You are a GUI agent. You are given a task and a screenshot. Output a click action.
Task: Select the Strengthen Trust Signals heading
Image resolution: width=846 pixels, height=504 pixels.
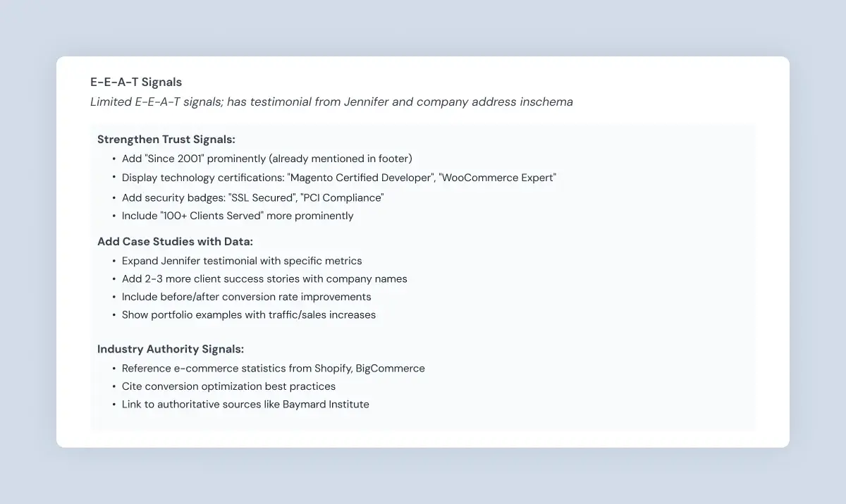[x=166, y=140]
